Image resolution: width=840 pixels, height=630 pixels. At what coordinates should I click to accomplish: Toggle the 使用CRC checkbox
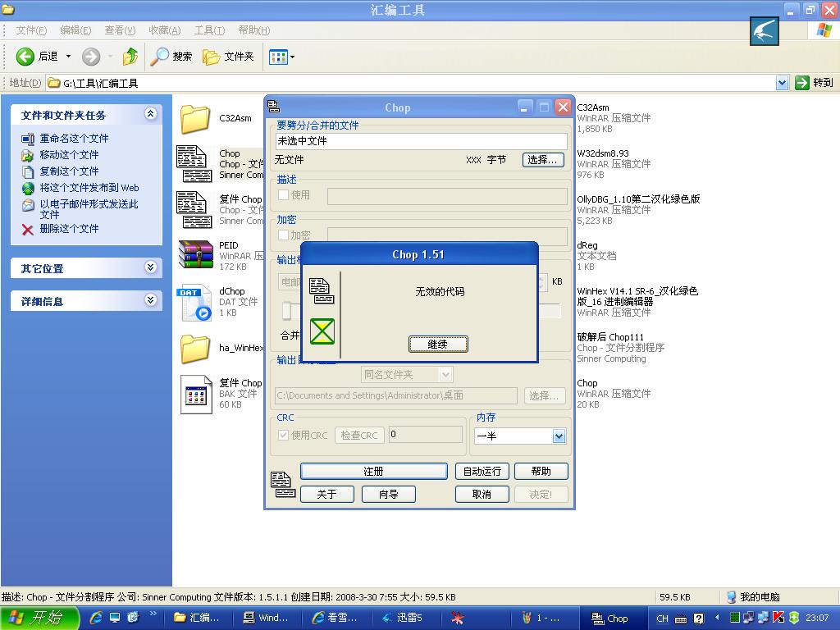tap(283, 436)
